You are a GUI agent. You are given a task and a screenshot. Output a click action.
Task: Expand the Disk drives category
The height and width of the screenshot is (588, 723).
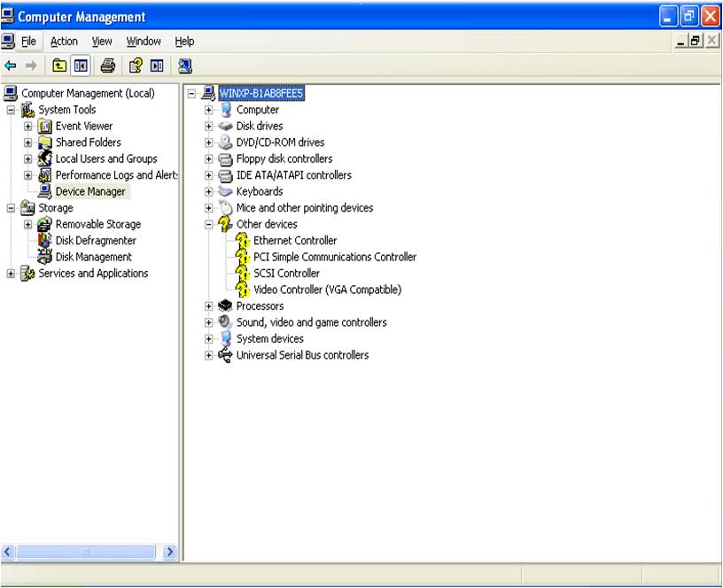point(209,127)
